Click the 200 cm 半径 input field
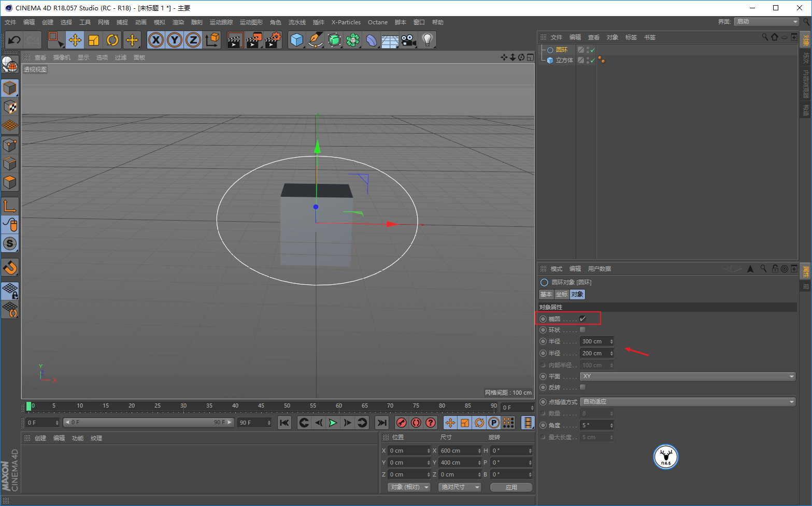 (594, 354)
